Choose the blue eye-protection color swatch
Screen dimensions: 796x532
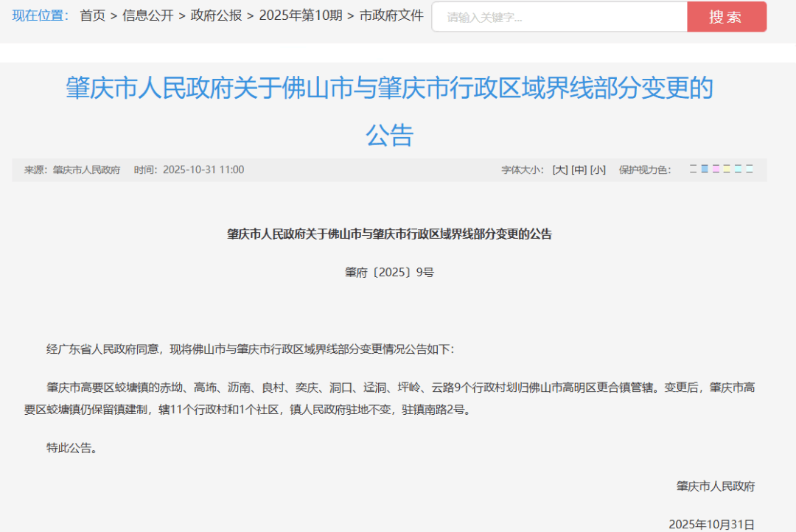705,169
